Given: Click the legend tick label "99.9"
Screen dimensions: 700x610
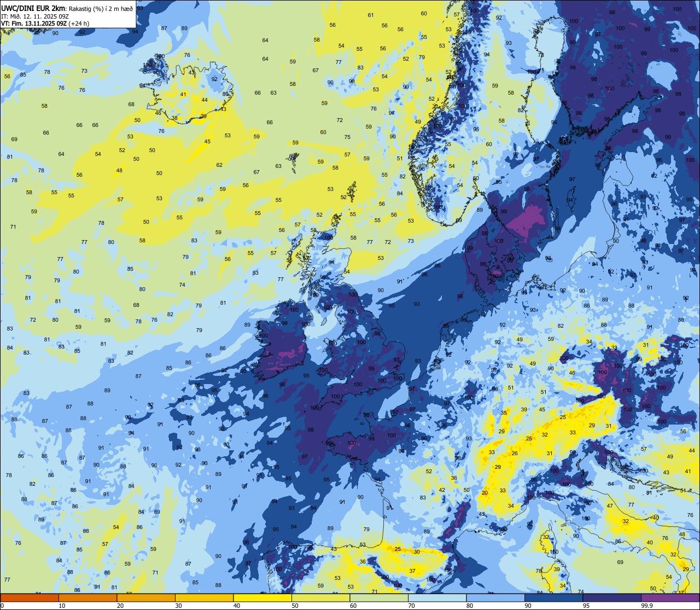Looking at the screenshot, I should tap(647, 606).
